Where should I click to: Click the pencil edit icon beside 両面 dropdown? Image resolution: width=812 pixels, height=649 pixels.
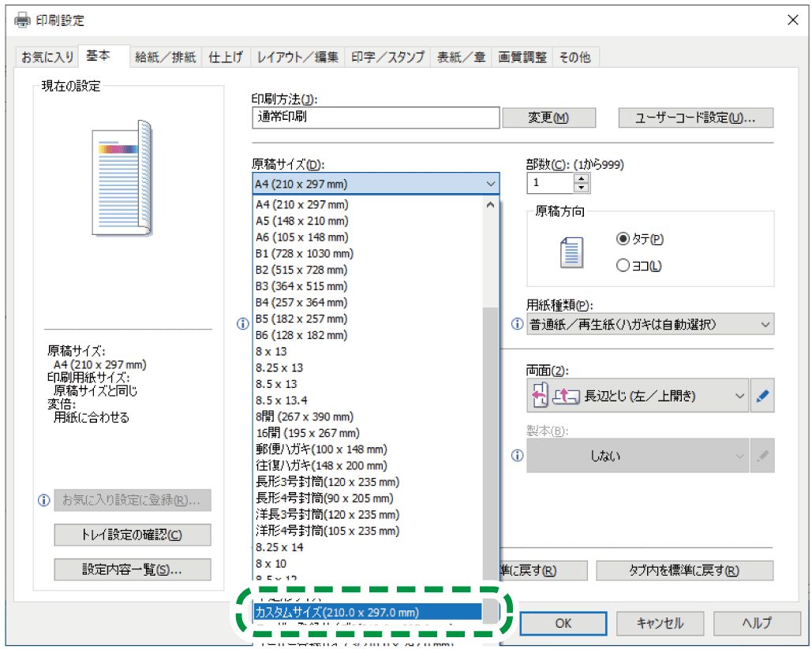[x=761, y=397]
